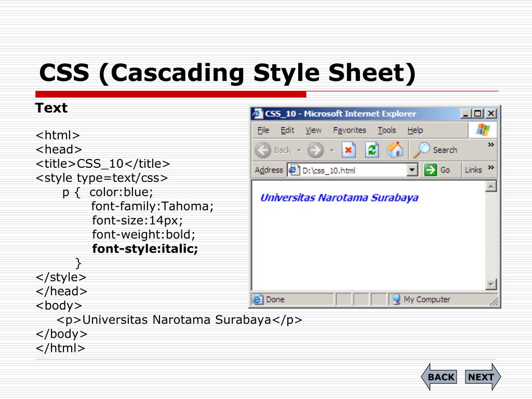532x399 pixels.
Task: Expand the Links bar chevron
Action: pyautogui.click(x=490, y=168)
